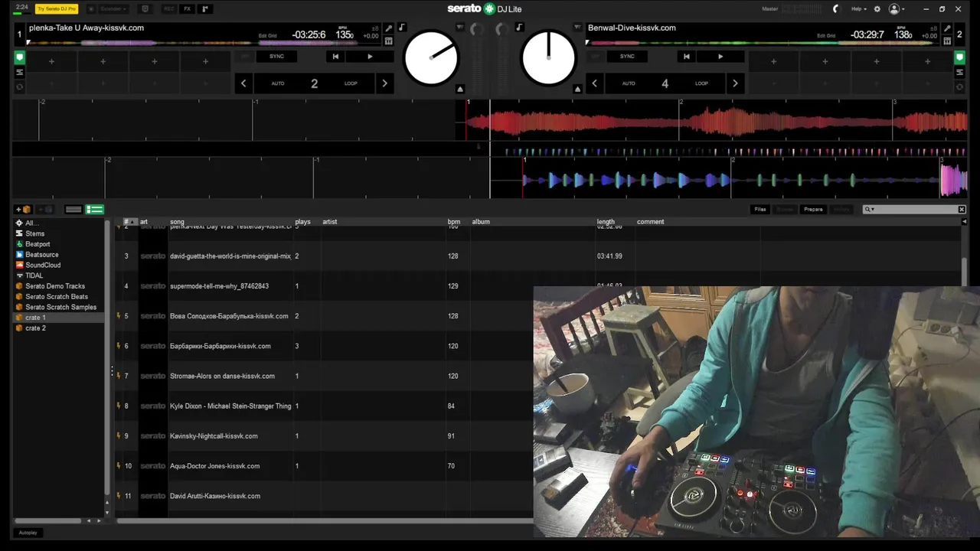Open the FX panel
Screen dimensions: 980x551
(187, 9)
